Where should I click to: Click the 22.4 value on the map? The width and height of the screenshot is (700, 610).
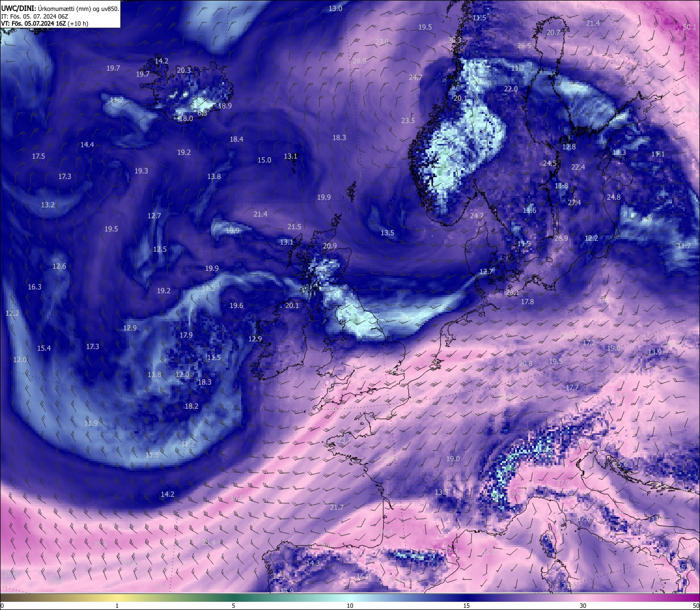coord(578,167)
